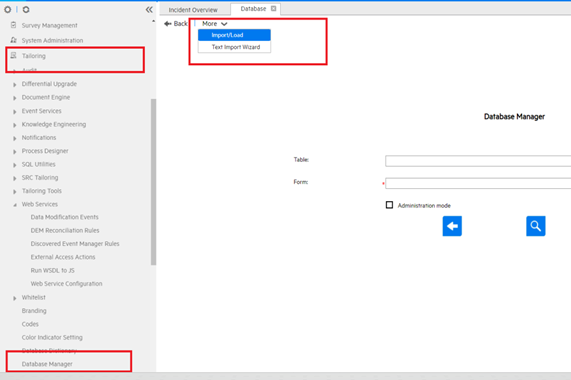The width and height of the screenshot is (571, 380).
Task: Click the Survey Management clipboard icon
Action: (x=13, y=25)
